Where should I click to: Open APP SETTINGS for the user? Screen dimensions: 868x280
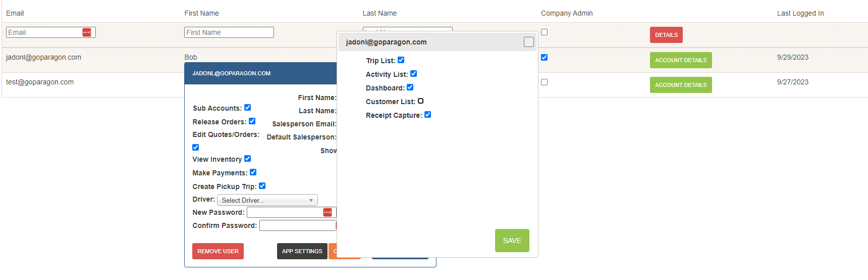302,251
